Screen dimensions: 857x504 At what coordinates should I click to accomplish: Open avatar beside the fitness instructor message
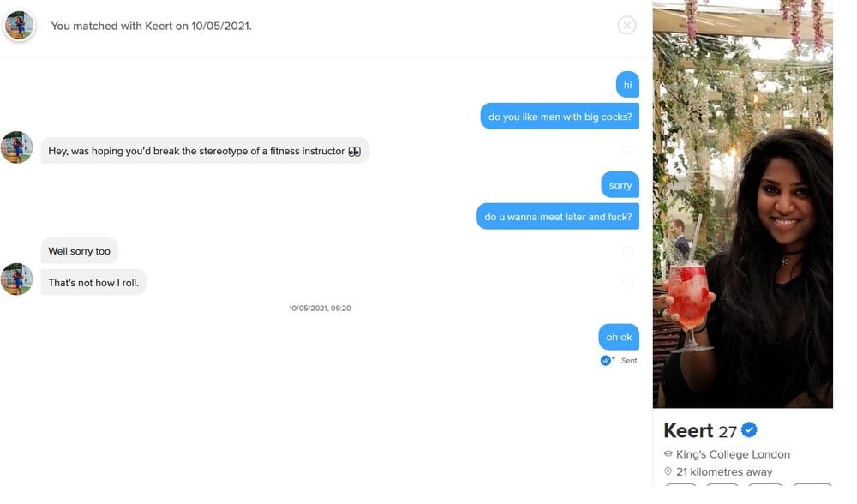17,147
